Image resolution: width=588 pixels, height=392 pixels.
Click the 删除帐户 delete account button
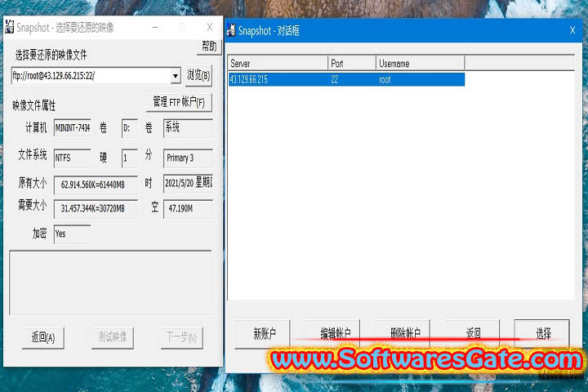(402, 334)
